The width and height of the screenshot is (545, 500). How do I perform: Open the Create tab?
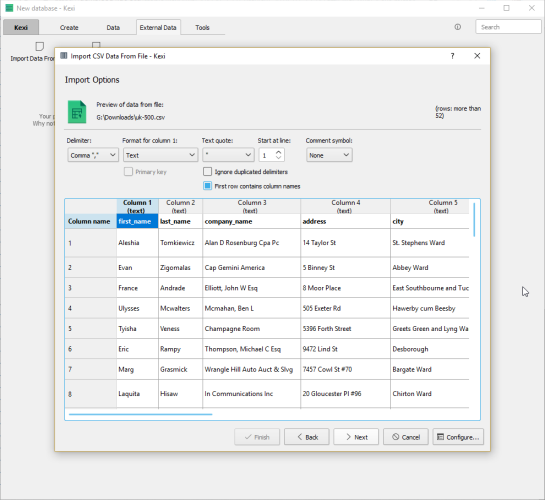pos(69,27)
